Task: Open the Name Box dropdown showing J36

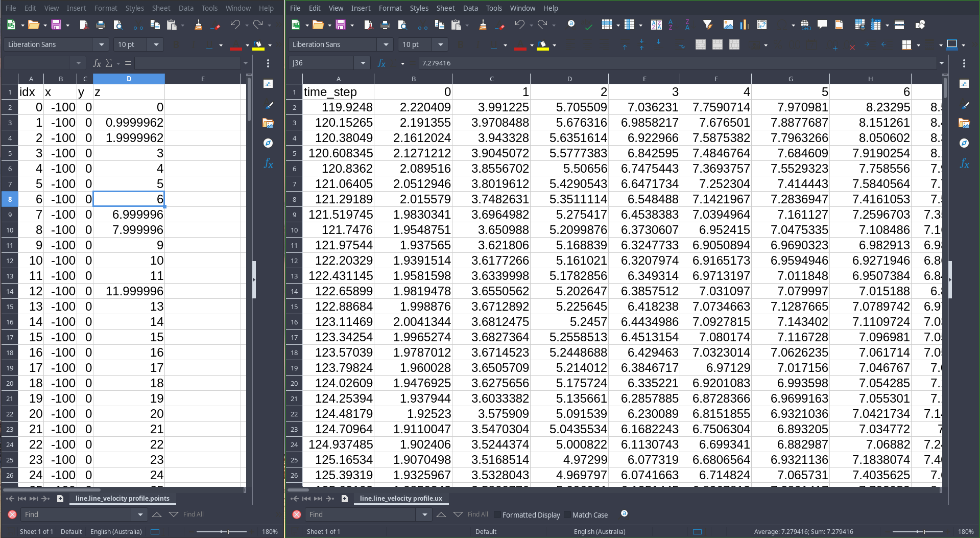Action: [x=363, y=63]
